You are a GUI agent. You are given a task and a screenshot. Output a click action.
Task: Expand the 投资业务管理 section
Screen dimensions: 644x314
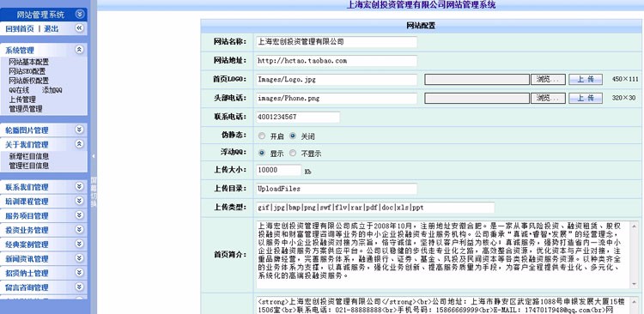pos(80,229)
